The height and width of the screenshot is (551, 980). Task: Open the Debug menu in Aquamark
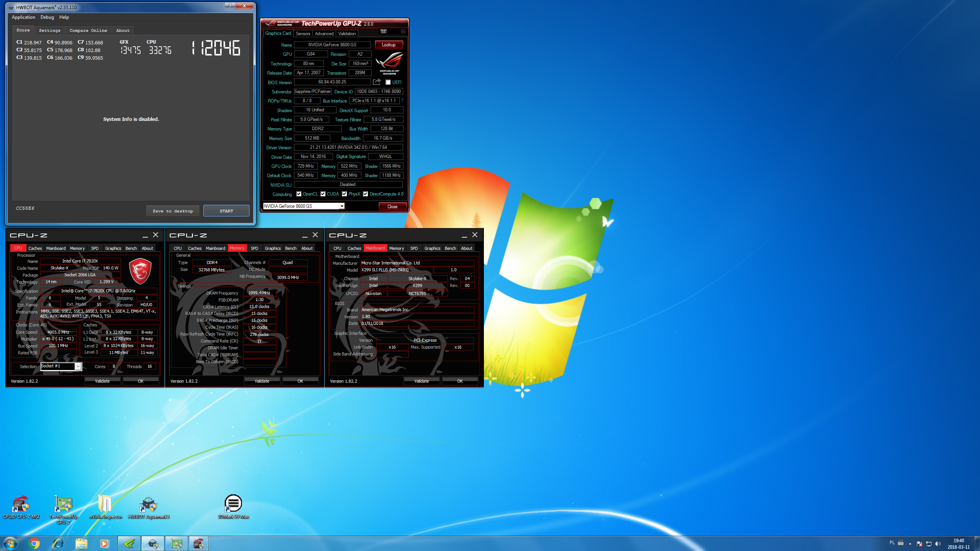click(x=47, y=17)
